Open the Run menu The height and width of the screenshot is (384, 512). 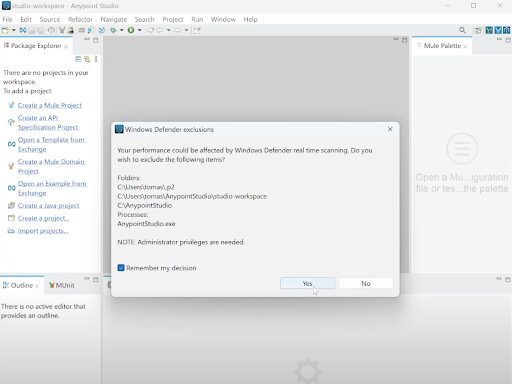[x=197, y=19]
